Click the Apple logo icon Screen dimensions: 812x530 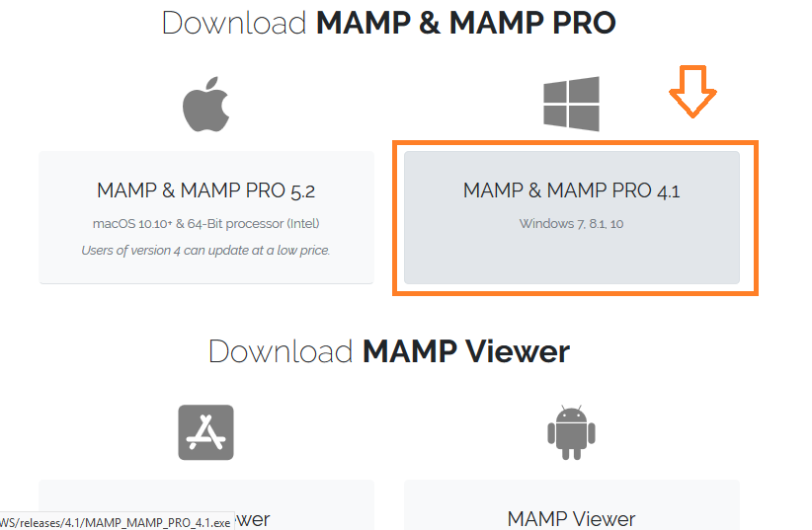coord(206,104)
